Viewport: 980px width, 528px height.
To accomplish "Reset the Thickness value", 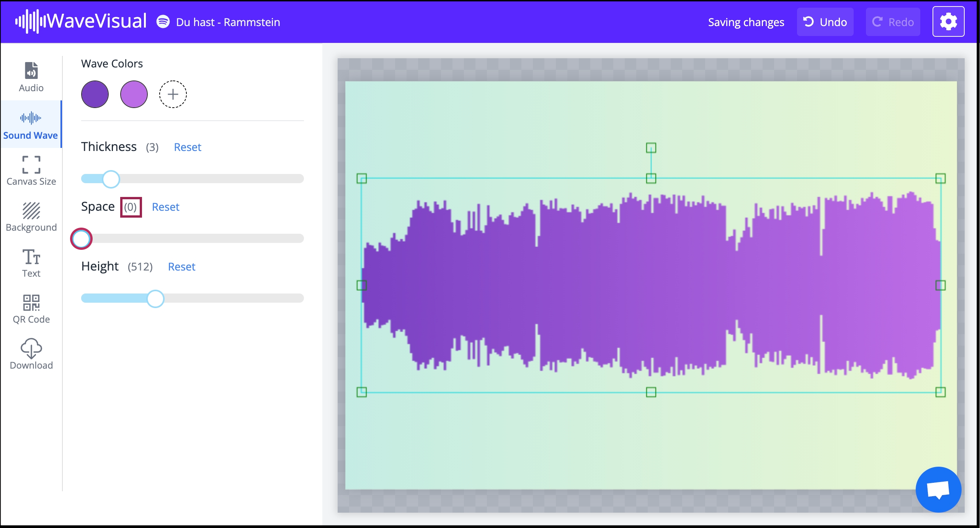I will (188, 147).
